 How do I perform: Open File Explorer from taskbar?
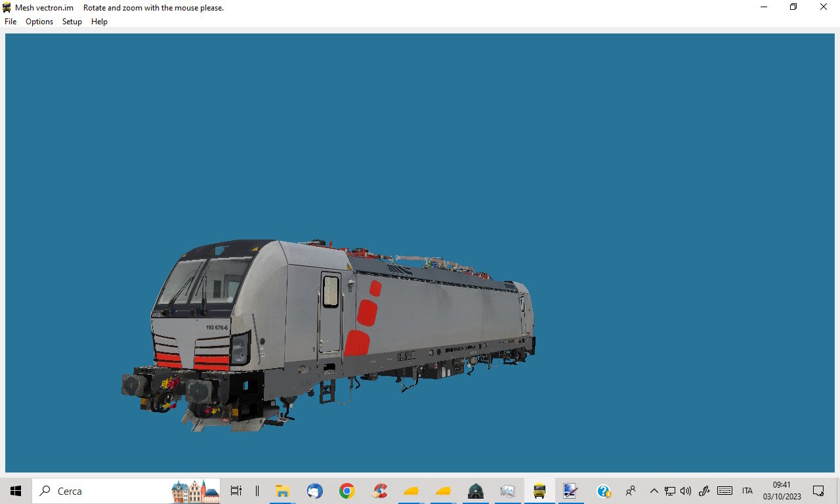pos(282,491)
